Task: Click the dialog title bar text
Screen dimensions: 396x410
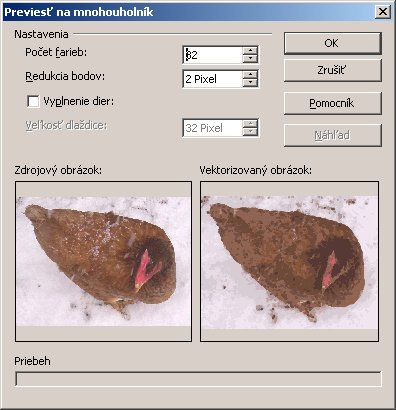Action: (79, 12)
